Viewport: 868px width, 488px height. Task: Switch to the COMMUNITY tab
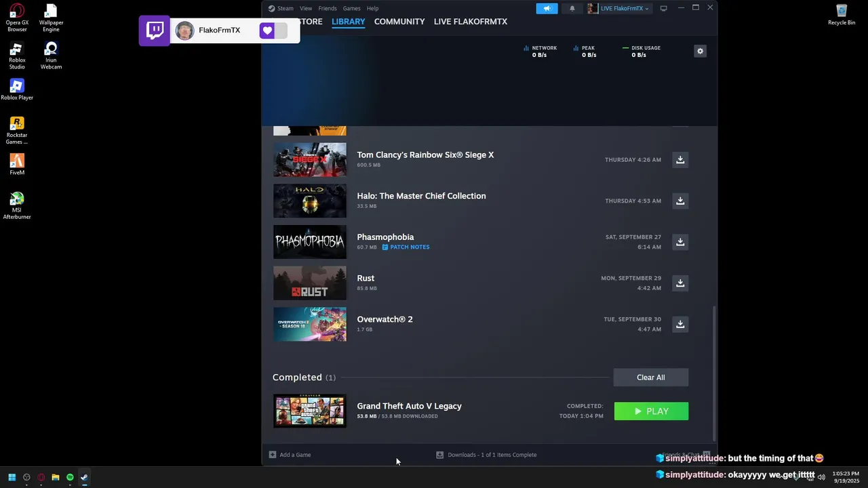click(399, 22)
